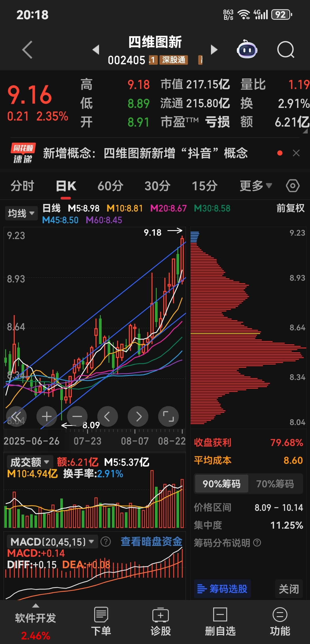Viewport: 310px width, 644px height.
Task: Open the search magnifier icon
Action: pos(286,50)
